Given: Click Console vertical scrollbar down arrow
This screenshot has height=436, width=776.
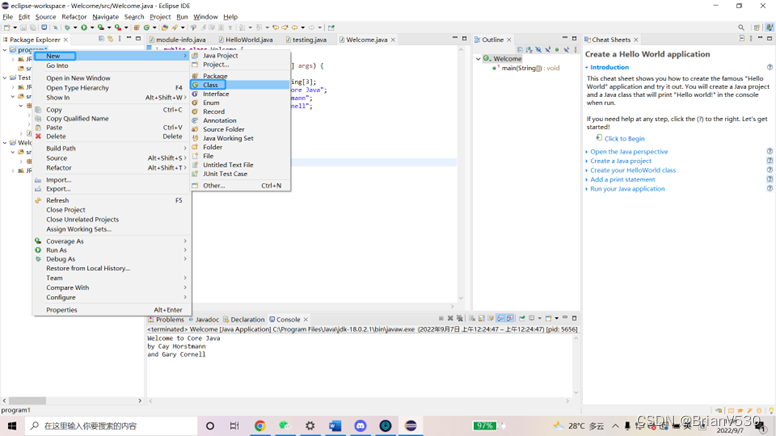Looking at the screenshot, I should coord(576,392).
